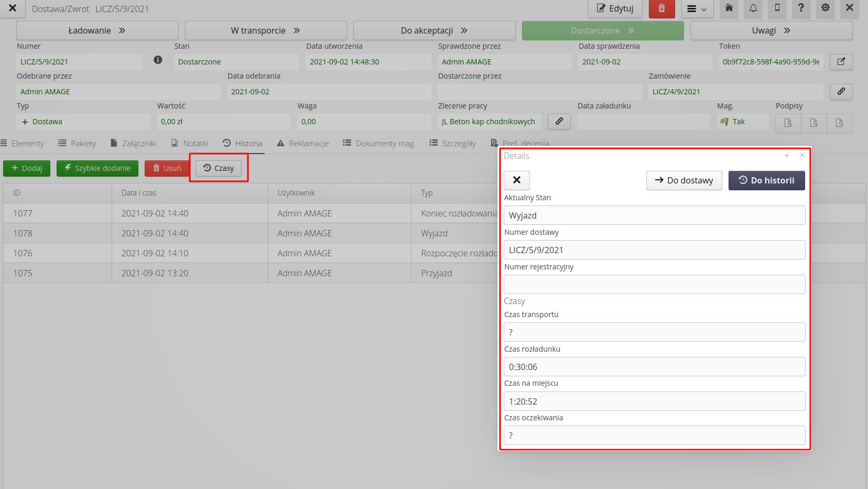Click the Czasy button in history toolbar
Viewport: 868px width, 489px height.
click(219, 168)
